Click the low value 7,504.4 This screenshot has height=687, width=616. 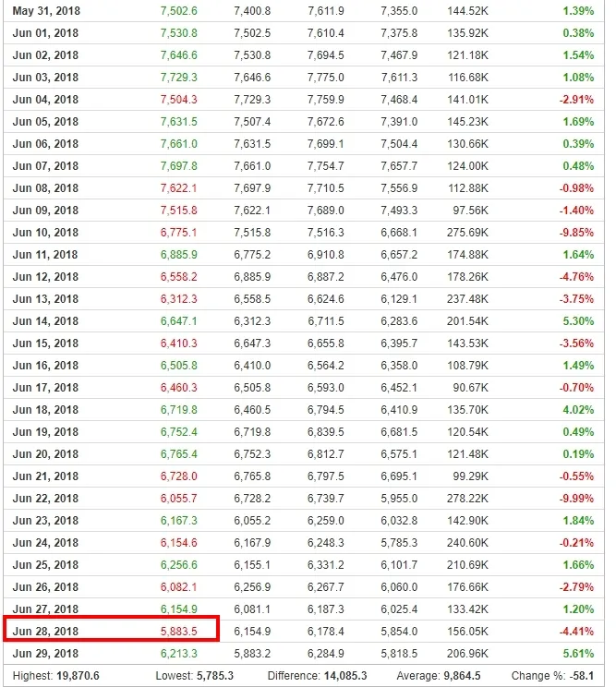pos(399,144)
